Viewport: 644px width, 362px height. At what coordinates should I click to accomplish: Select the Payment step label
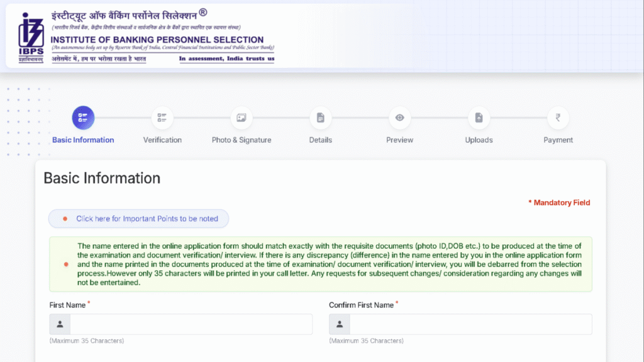(558, 140)
